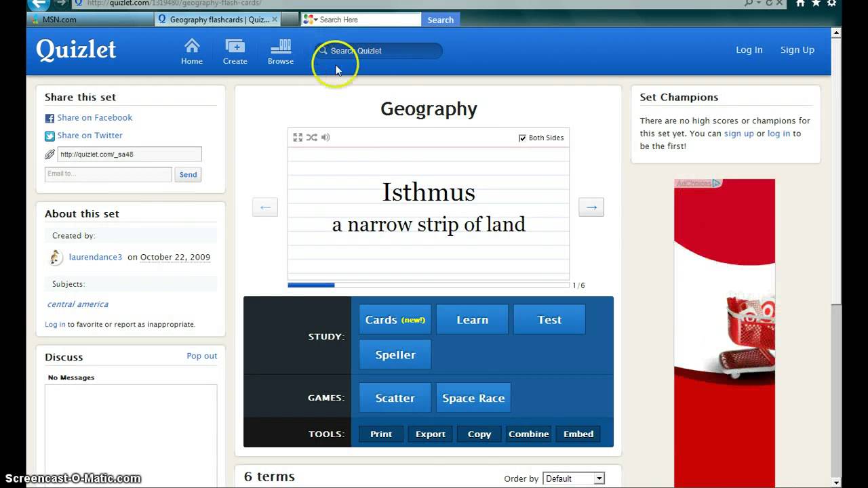The width and height of the screenshot is (868, 488).
Task: Click the Combine tool
Action: 529,434
